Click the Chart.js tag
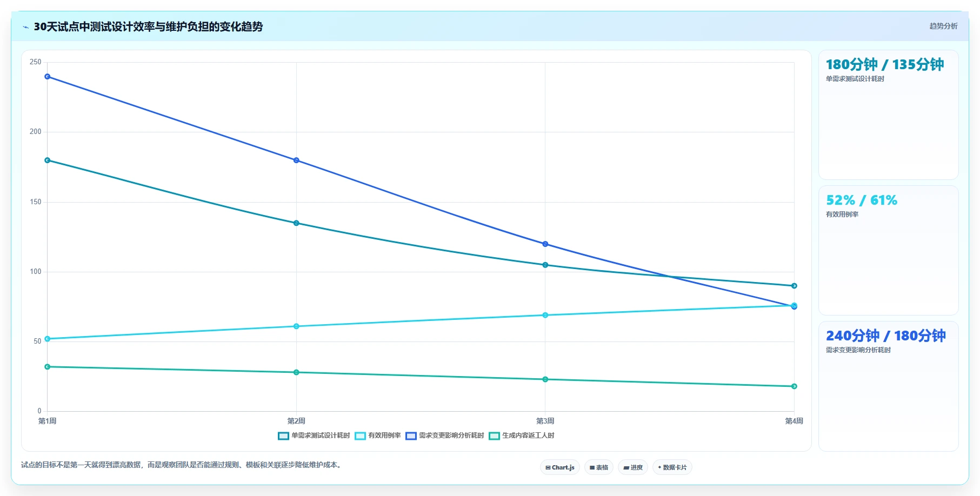The image size is (980, 496). pos(560,467)
